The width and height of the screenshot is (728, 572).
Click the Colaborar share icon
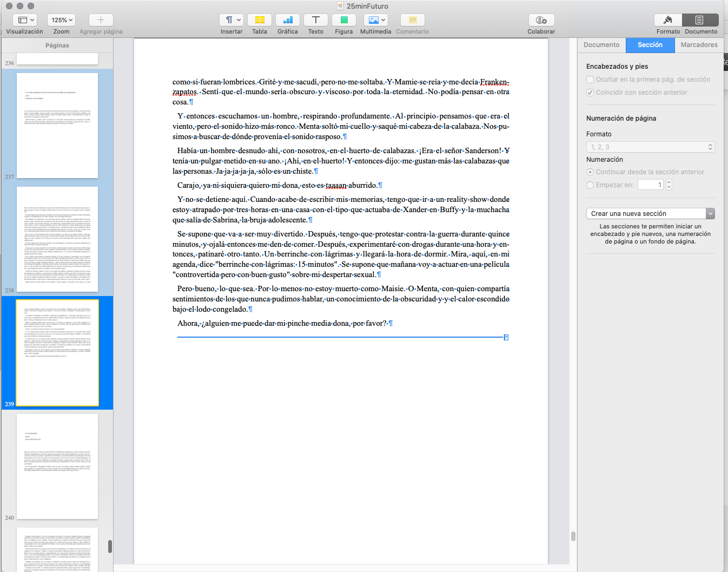541,20
